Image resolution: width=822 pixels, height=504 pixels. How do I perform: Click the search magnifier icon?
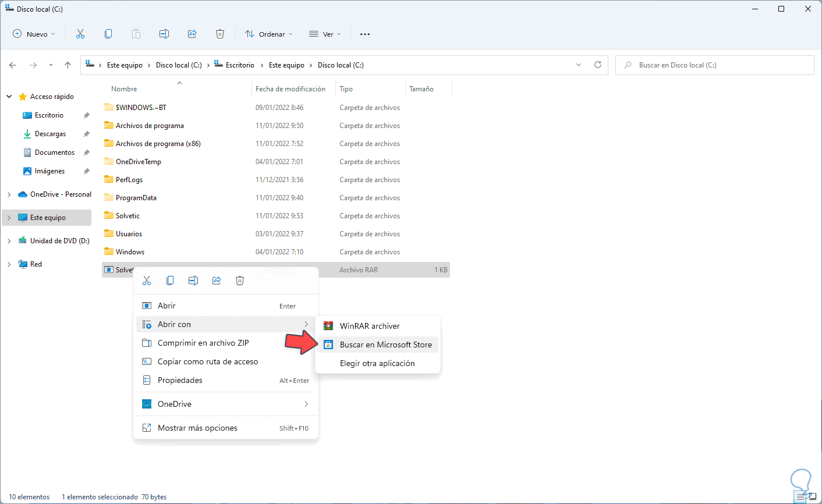(628, 65)
